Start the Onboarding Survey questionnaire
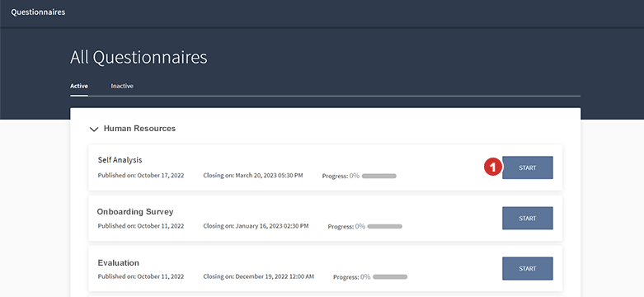The height and width of the screenshot is (297, 644). 528,218
